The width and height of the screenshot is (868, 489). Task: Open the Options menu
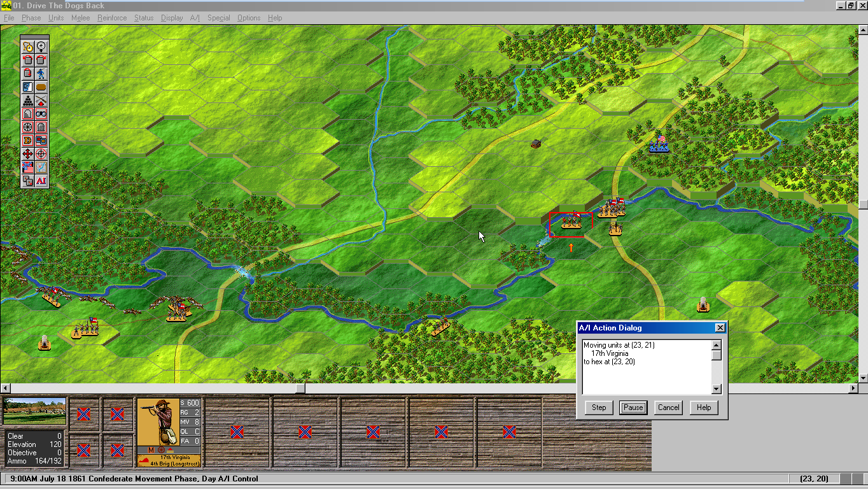tap(249, 18)
